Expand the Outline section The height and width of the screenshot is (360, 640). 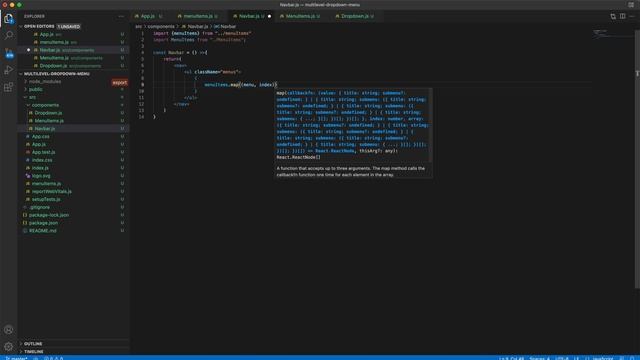[x=33, y=344]
